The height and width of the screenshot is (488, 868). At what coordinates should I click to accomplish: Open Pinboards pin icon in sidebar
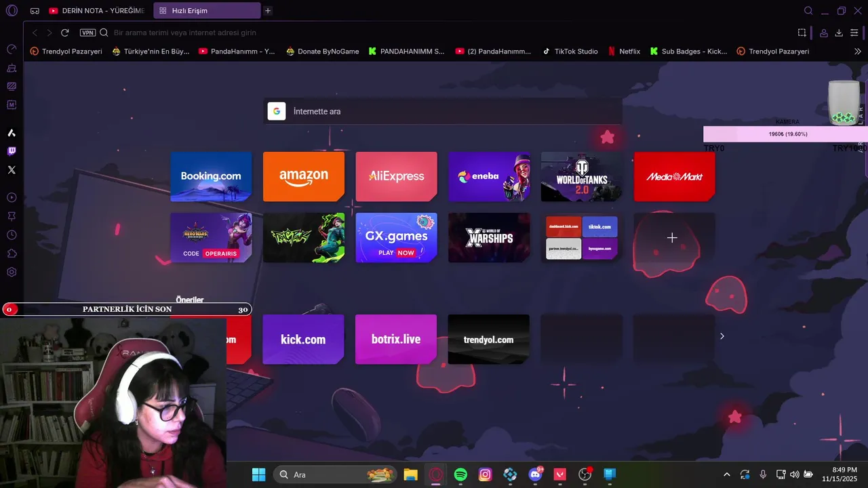point(12,216)
